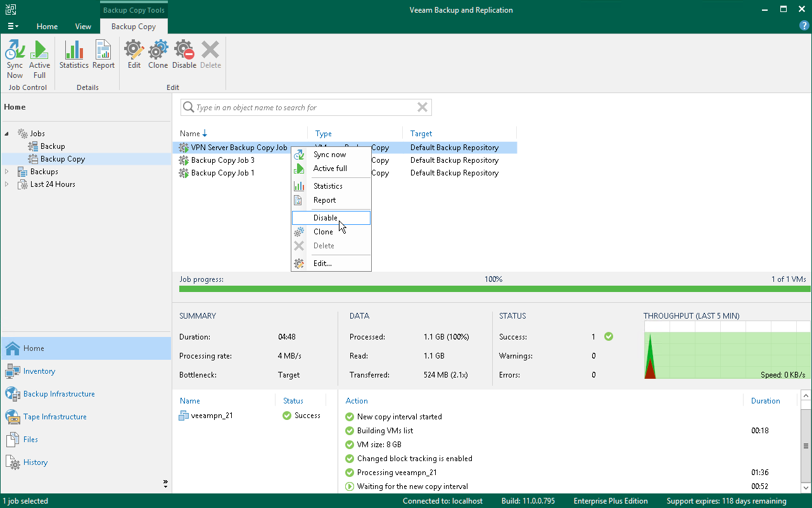The image size is (812, 508).
Task: Open the main application menu dropdown
Action: [x=12, y=27]
